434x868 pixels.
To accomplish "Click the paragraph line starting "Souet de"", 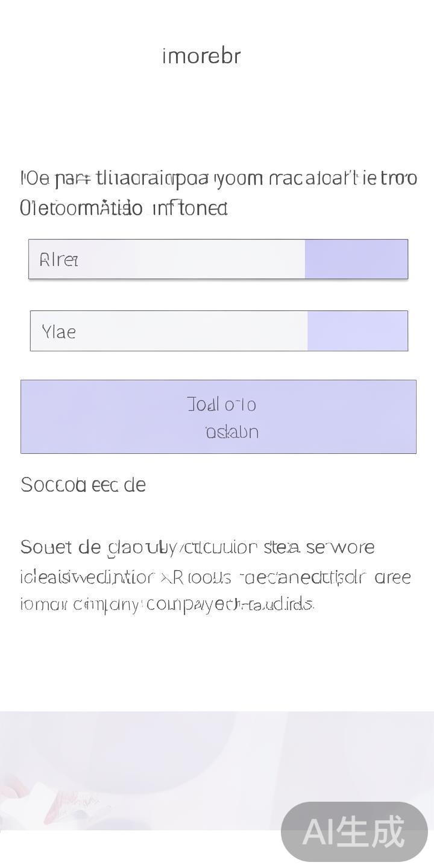I will pyautogui.click(x=197, y=547).
